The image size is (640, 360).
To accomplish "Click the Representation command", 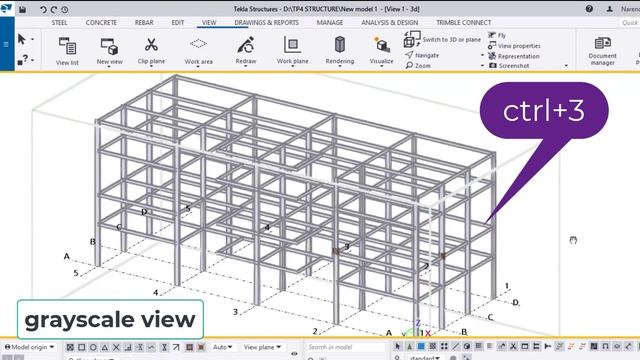I will click(514, 56).
